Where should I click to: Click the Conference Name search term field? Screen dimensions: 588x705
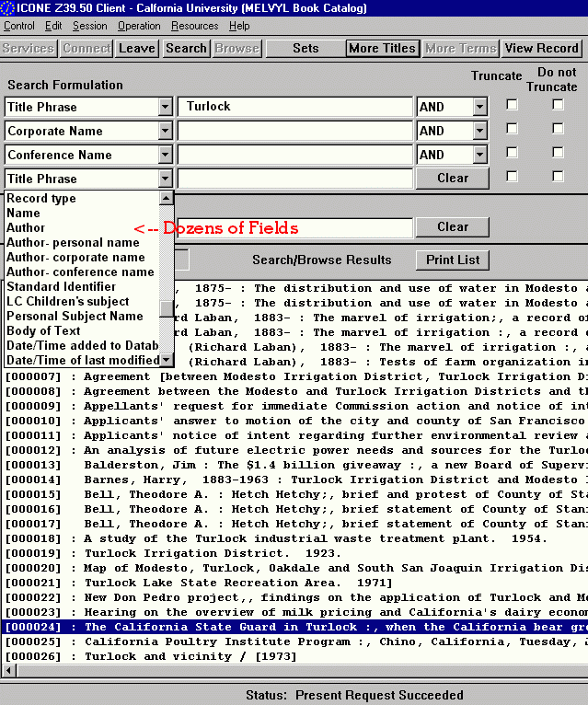(294, 155)
